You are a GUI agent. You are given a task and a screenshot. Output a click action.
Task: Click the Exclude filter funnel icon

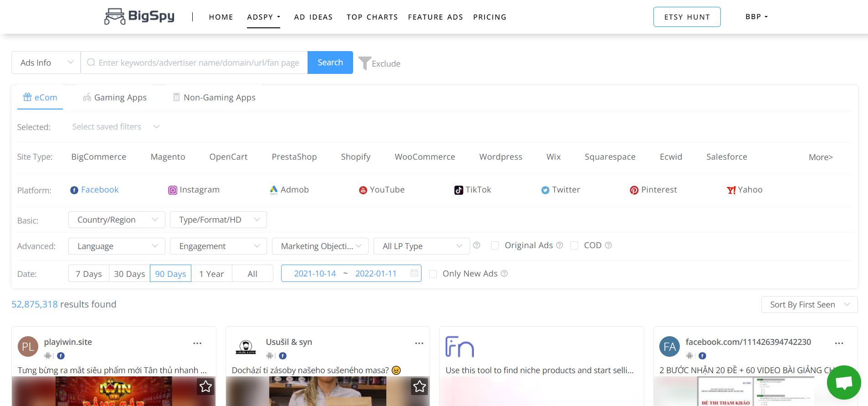365,63
